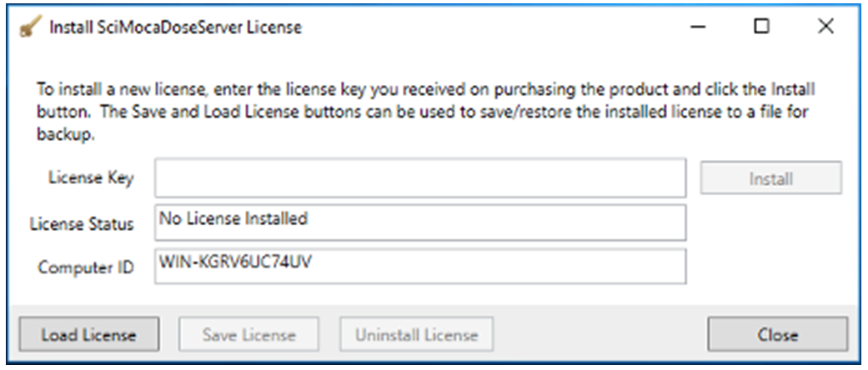
Task: Maximize the license dialog window
Action: [761, 27]
